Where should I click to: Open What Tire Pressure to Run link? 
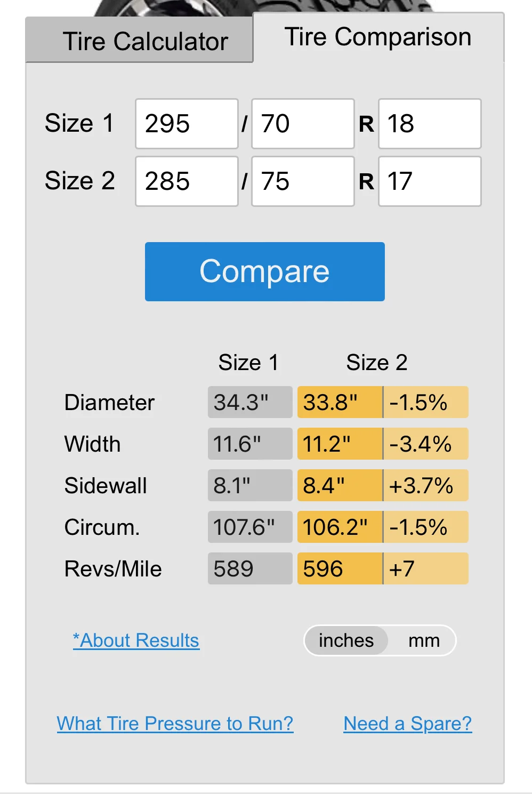point(175,724)
